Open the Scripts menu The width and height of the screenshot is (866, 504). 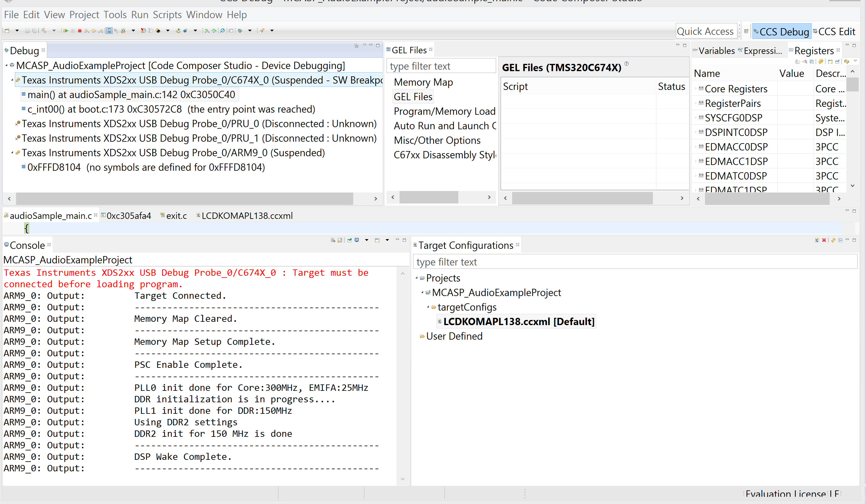click(167, 15)
